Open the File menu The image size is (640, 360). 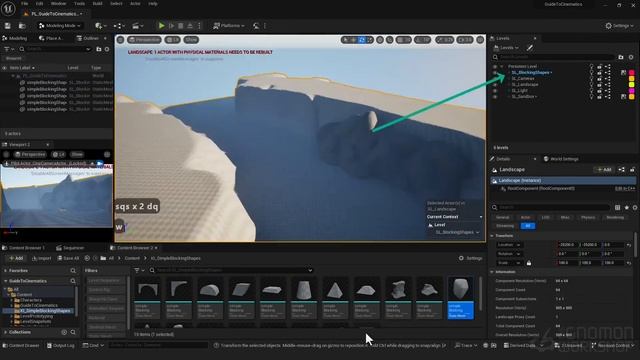pyautogui.click(x=25, y=4)
